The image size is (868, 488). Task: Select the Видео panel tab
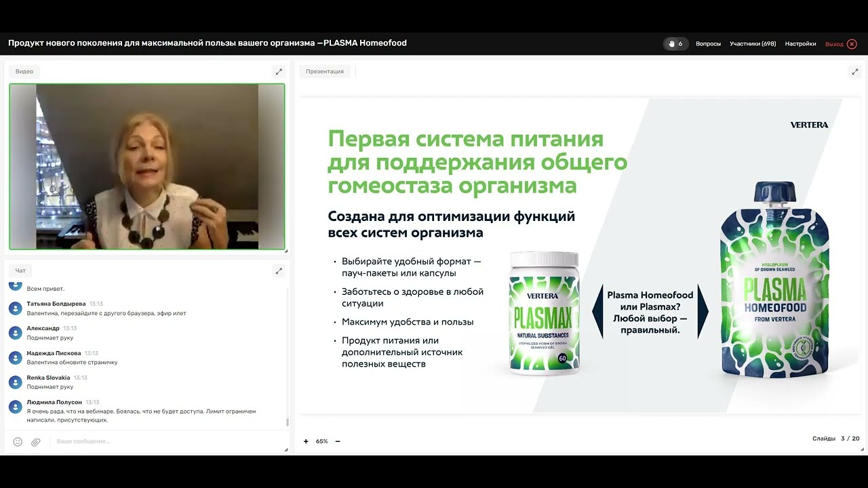coord(24,71)
